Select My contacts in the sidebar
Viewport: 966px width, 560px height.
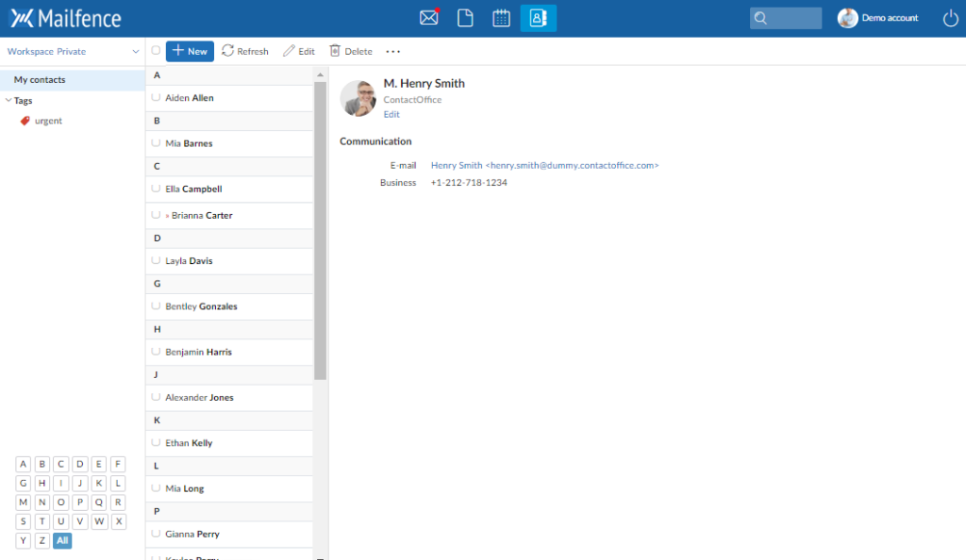click(38, 79)
